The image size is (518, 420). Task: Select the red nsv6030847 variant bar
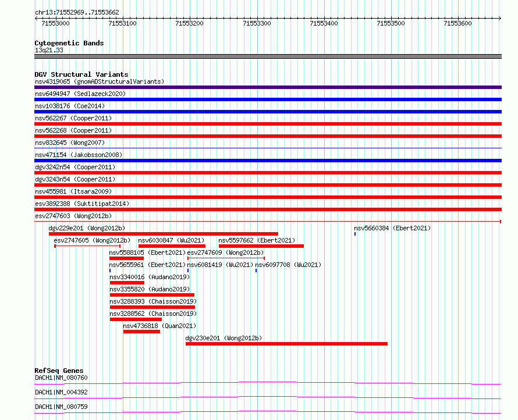pos(172,246)
